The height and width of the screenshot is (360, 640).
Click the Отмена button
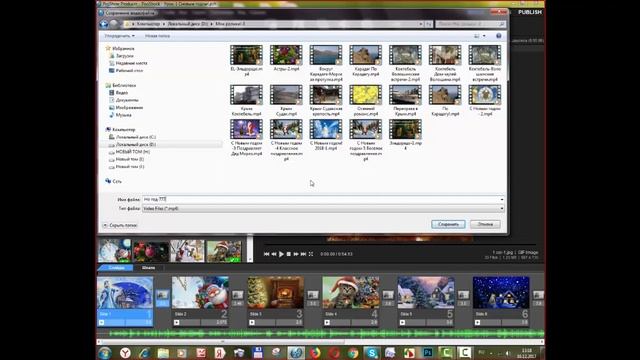coord(485,224)
